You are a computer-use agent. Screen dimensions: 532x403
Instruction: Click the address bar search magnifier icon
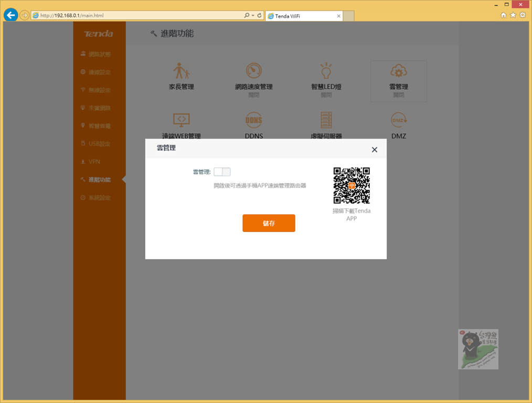click(247, 15)
